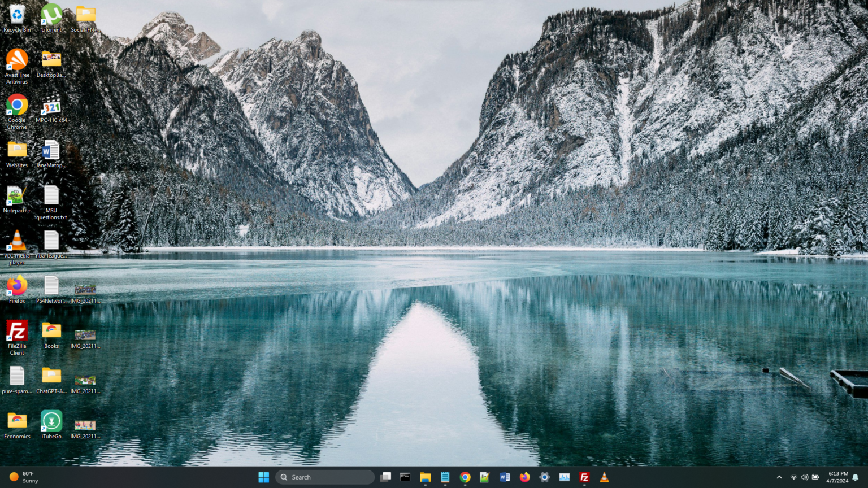Open Microsoft Word from the taskbar
The height and width of the screenshot is (488, 868).
pyautogui.click(x=505, y=477)
